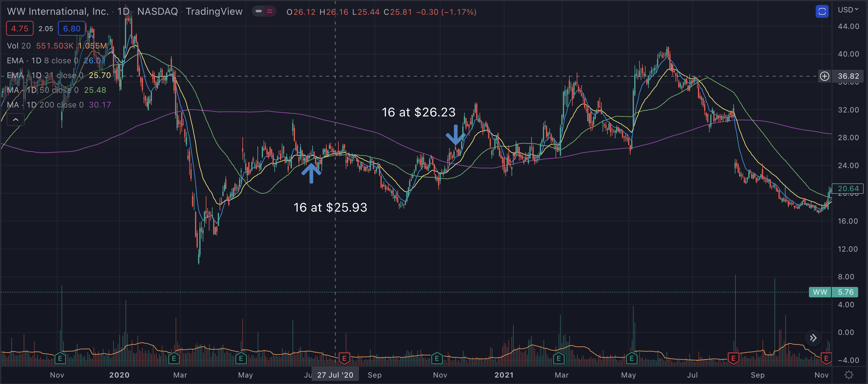This screenshot has width=868, height=384.
Task: Jump to latest bar with double-chevron button
Action: [x=813, y=338]
